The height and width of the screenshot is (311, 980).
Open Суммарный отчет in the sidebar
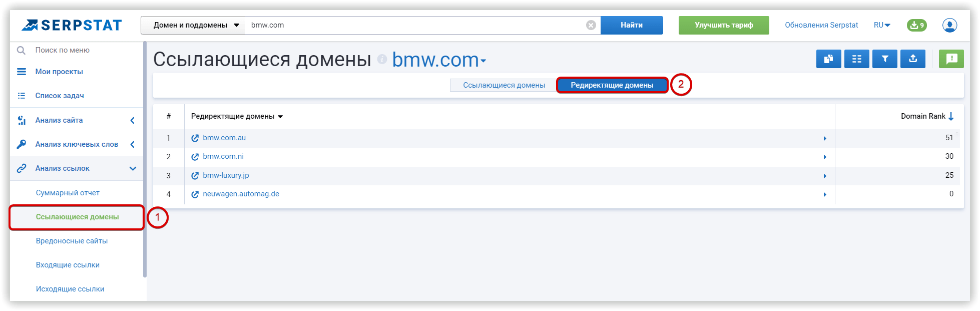coord(68,193)
